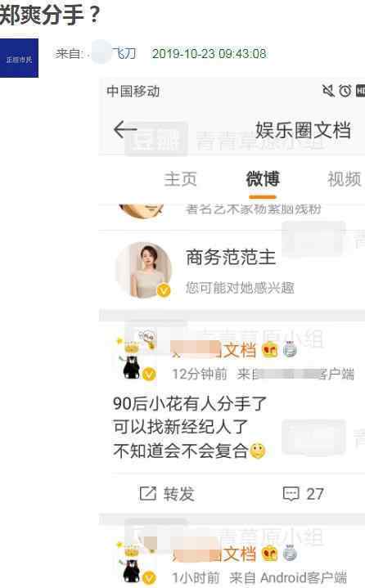Click the blue forum poster avatar
This screenshot has width=365, height=588.
click(x=19, y=58)
